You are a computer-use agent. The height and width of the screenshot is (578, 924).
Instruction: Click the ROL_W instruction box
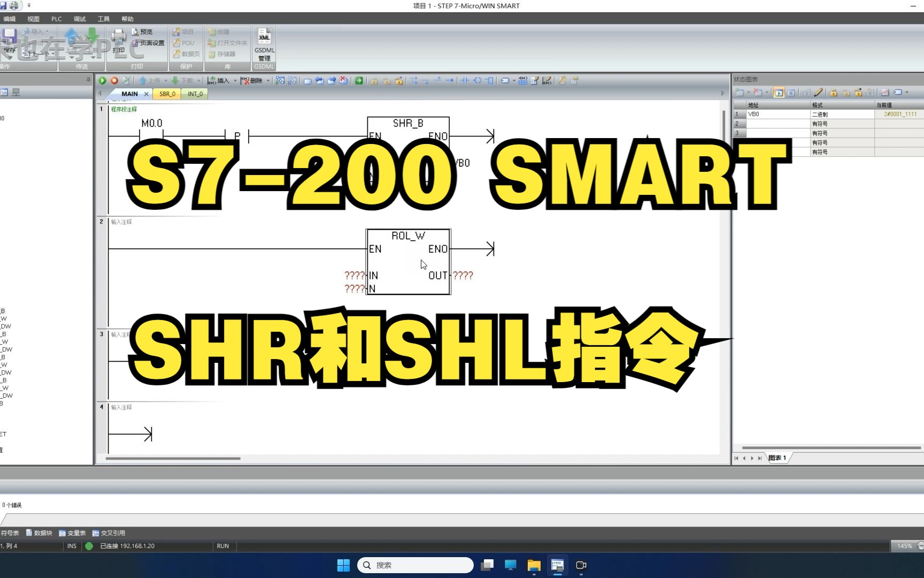tap(409, 262)
